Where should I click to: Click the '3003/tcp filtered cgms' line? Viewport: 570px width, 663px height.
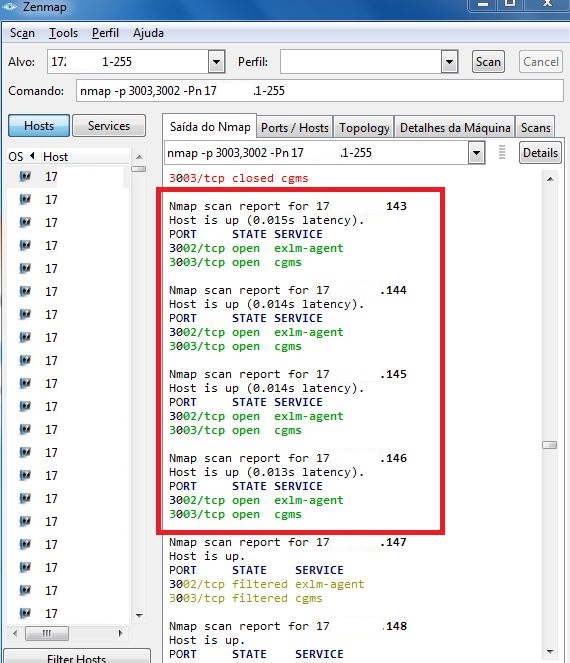246,598
